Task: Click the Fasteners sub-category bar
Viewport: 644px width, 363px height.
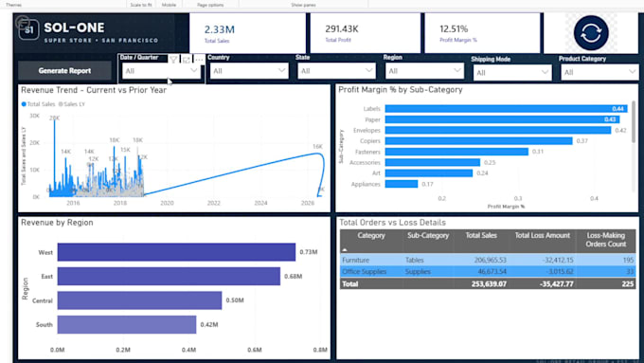Action: pyautogui.click(x=456, y=152)
